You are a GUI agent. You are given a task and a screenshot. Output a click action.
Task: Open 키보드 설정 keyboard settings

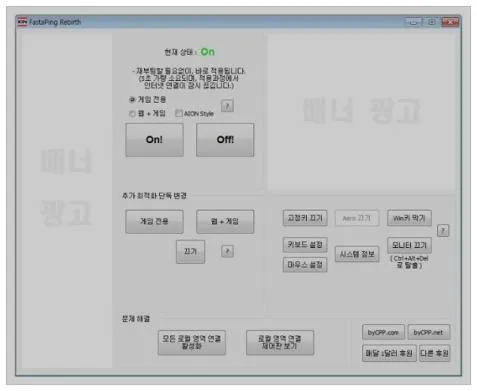click(x=305, y=245)
